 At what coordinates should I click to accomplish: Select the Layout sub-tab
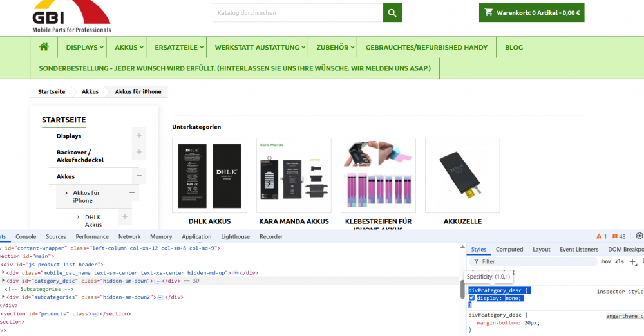pyautogui.click(x=542, y=249)
